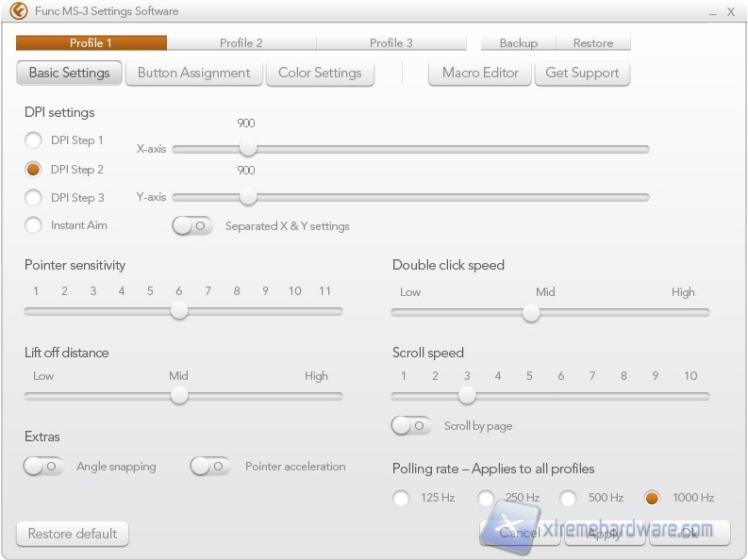Enable Pointer acceleration toggle
This screenshot has width=748, height=560.
210,467
